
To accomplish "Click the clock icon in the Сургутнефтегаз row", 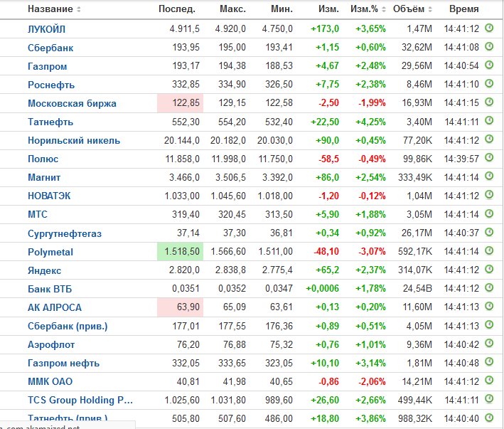I will point(489,232).
